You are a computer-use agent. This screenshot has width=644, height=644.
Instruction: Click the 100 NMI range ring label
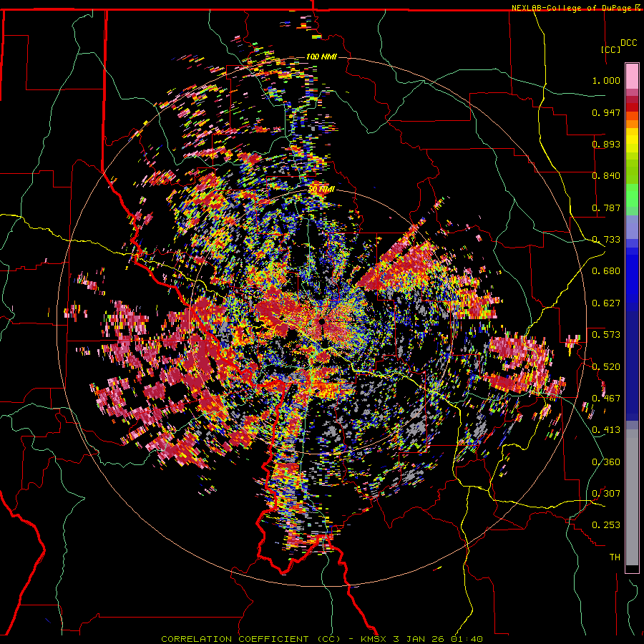[x=321, y=57]
